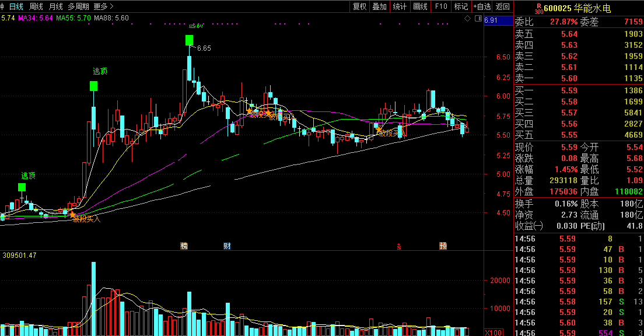Toggle the side panel layout icon
The height and width of the screenshot is (336, 644).
[x=478, y=19]
